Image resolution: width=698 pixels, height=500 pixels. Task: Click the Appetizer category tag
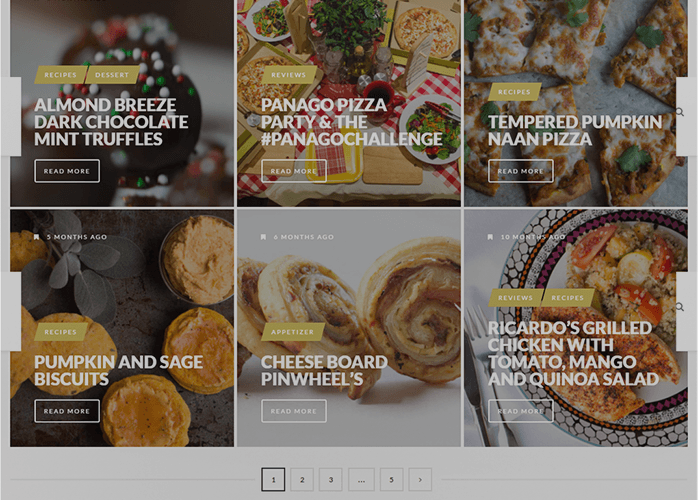(x=292, y=332)
